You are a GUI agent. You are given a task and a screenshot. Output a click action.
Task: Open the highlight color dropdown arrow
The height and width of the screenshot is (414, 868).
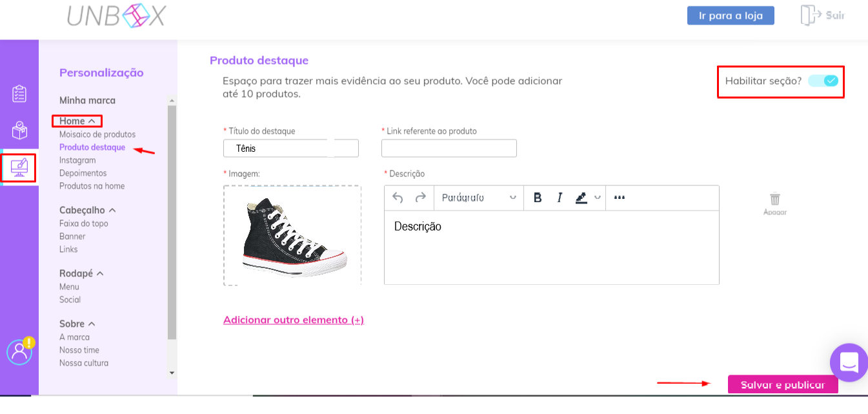(x=598, y=198)
